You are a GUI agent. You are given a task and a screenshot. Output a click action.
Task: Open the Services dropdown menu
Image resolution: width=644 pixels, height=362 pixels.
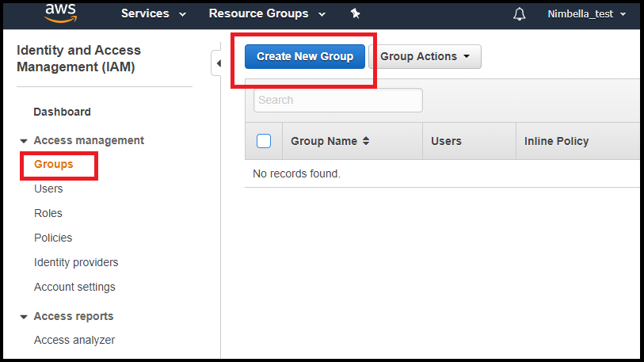(x=153, y=13)
